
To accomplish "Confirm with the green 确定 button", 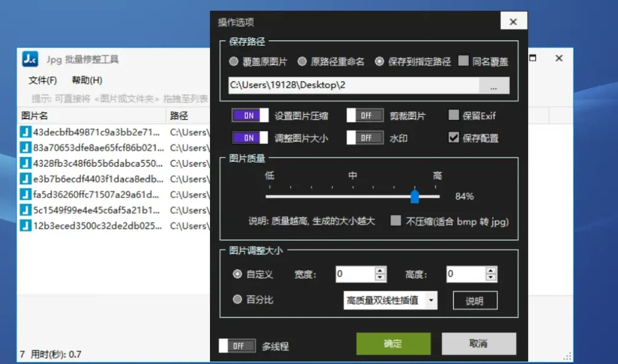I will [393, 343].
